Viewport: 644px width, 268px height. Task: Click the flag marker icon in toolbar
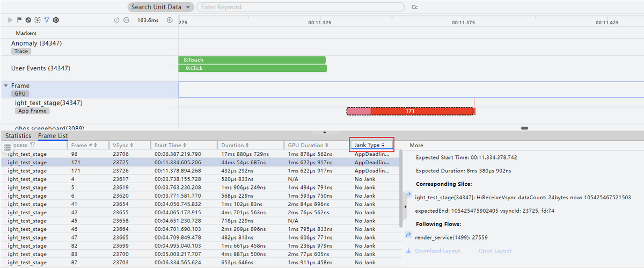click(19, 20)
